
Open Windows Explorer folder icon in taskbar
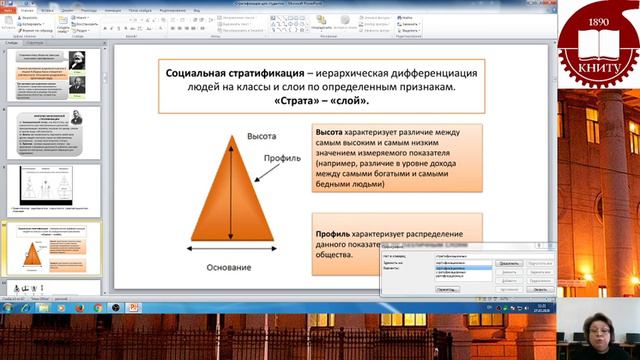tap(43, 308)
